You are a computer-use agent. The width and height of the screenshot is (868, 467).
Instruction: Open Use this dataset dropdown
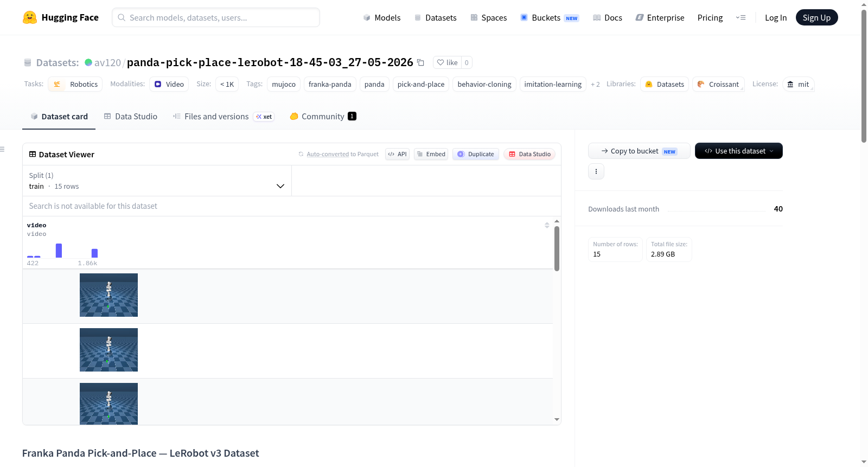click(x=739, y=151)
